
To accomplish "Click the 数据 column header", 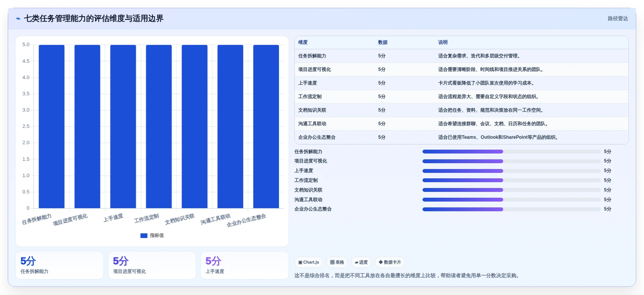I will coord(383,42).
